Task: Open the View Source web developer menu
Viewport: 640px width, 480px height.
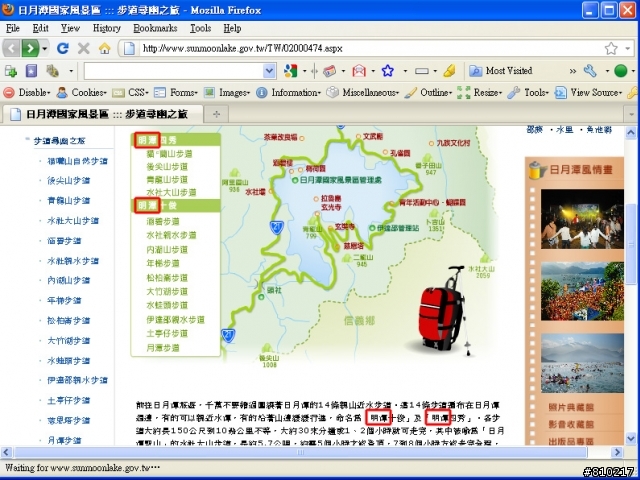Action: coord(588,93)
